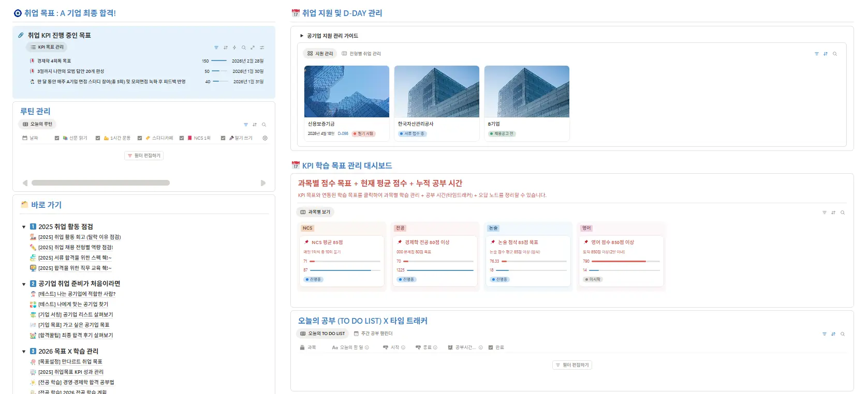Click 스터디카페 checkbox column header
This screenshot has width=868, height=394.
pyautogui.click(x=155, y=138)
